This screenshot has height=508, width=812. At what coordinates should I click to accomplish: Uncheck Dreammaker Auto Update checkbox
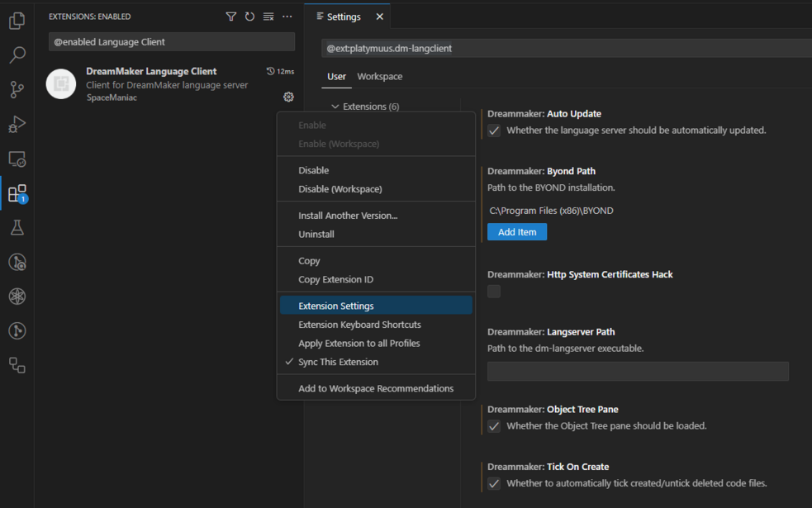494,131
